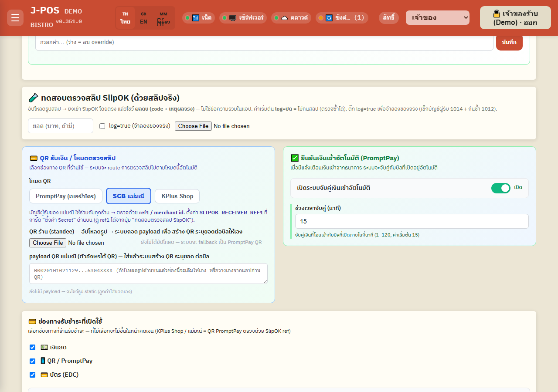Screen dimensions: 558x392
Task: Click the QR payload textarea
Action: click(x=148, y=274)
